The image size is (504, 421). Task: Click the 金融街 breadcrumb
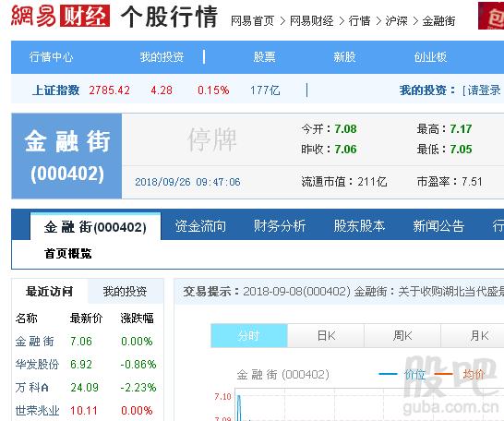pos(438,21)
